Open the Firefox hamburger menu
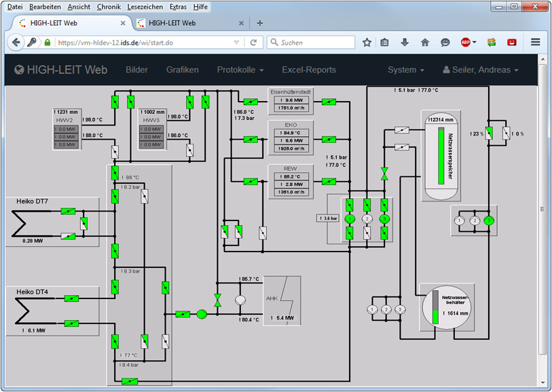Viewport: 552px width, 392px height. coord(535,42)
